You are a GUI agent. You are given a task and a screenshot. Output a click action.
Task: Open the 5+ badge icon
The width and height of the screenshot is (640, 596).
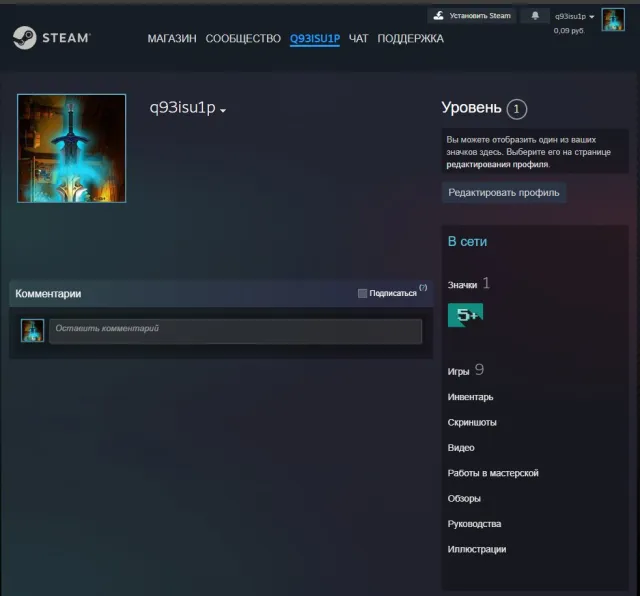(x=465, y=315)
